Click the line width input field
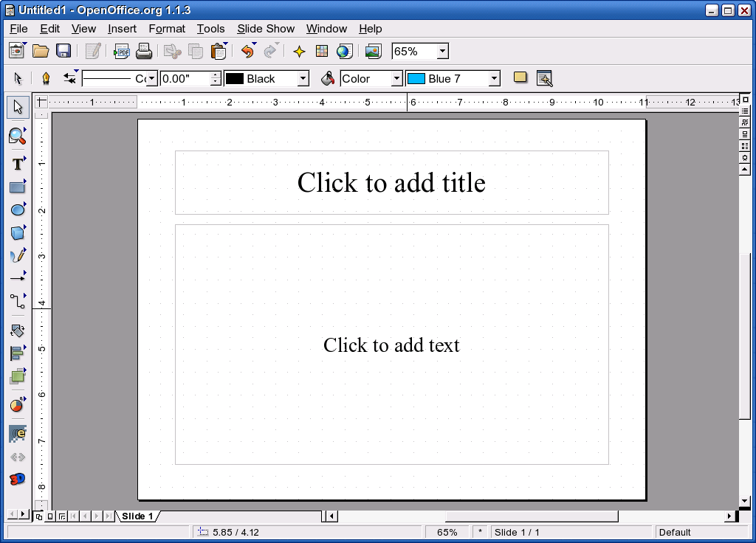This screenshot has height=543, width=756. pos(186,78)
